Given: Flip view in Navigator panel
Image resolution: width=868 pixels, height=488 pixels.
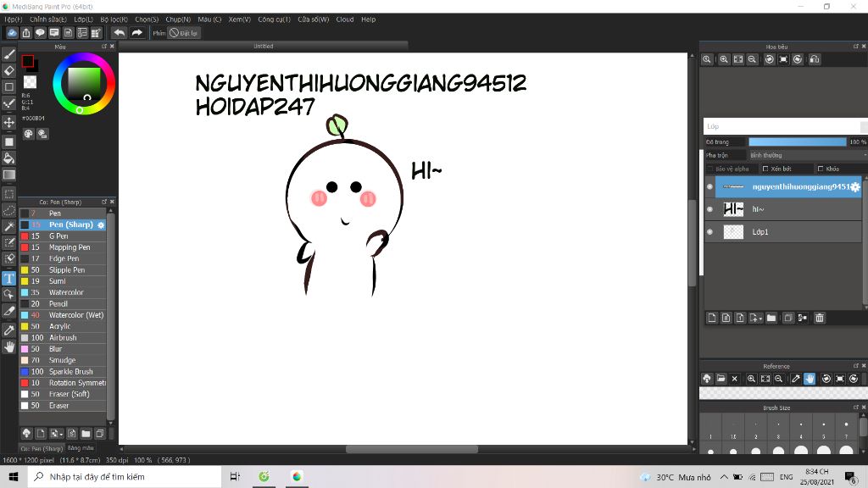Looking at the screenshot, I should [815, 59].
